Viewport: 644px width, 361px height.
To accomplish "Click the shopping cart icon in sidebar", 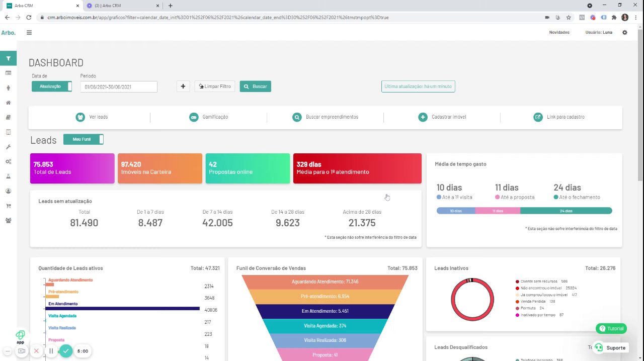I will pos(8,206).
